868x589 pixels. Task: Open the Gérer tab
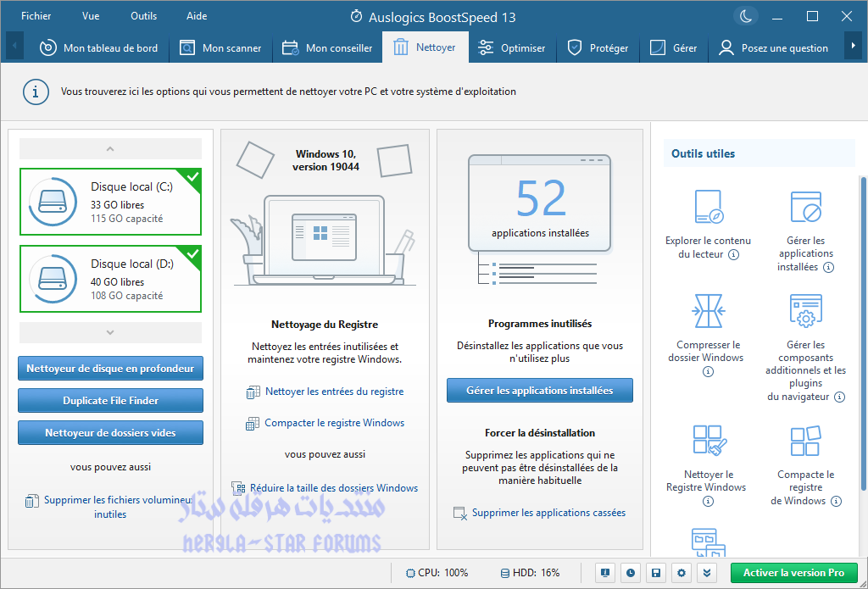tap(673, 47)
